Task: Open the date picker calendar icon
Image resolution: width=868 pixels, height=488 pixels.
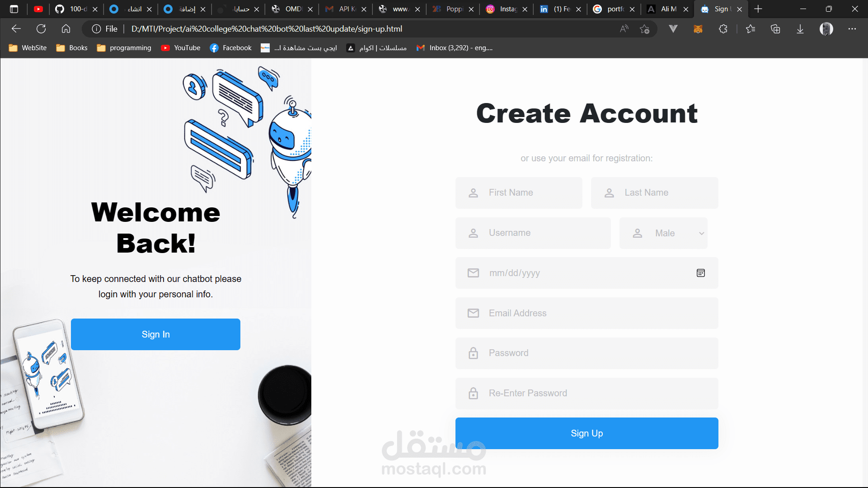Action: coord(701,273)
